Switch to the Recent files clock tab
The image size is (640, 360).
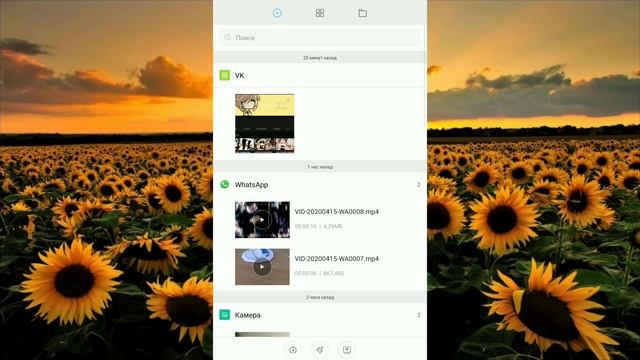click(x=277, y=13)
